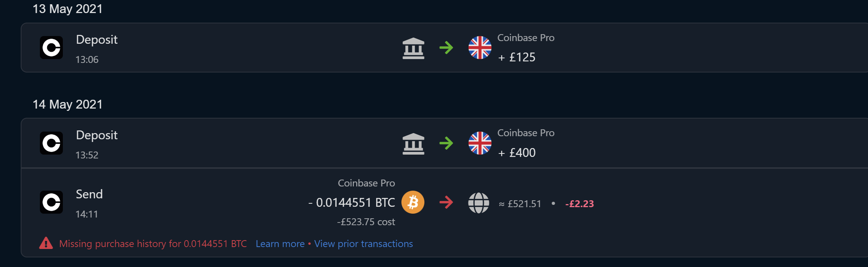
Task: Click the -£523.75 cost value
Action: 366,222
